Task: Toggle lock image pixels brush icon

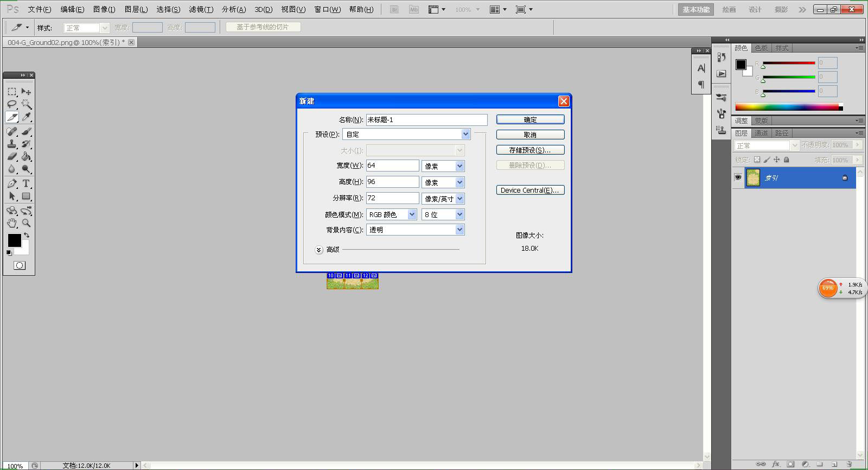Action: (x=767, y=160)
